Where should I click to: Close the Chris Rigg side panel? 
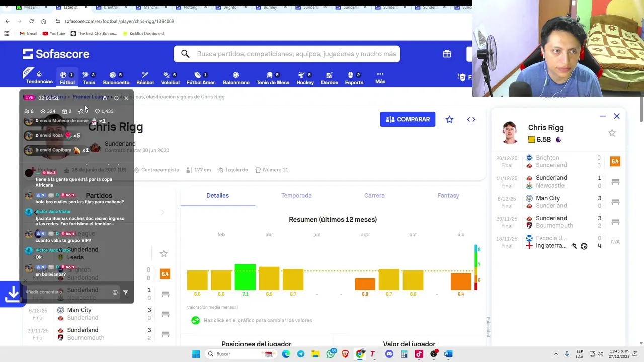click(617, 116)
